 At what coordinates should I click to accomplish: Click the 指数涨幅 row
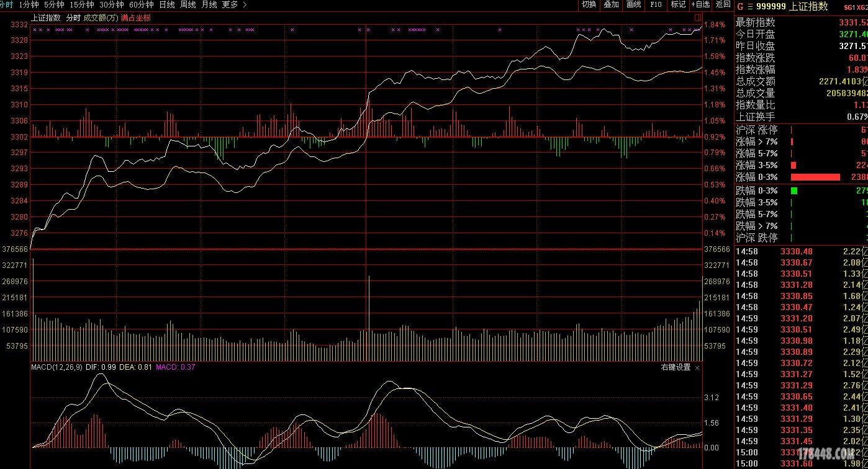coord(802,69)
